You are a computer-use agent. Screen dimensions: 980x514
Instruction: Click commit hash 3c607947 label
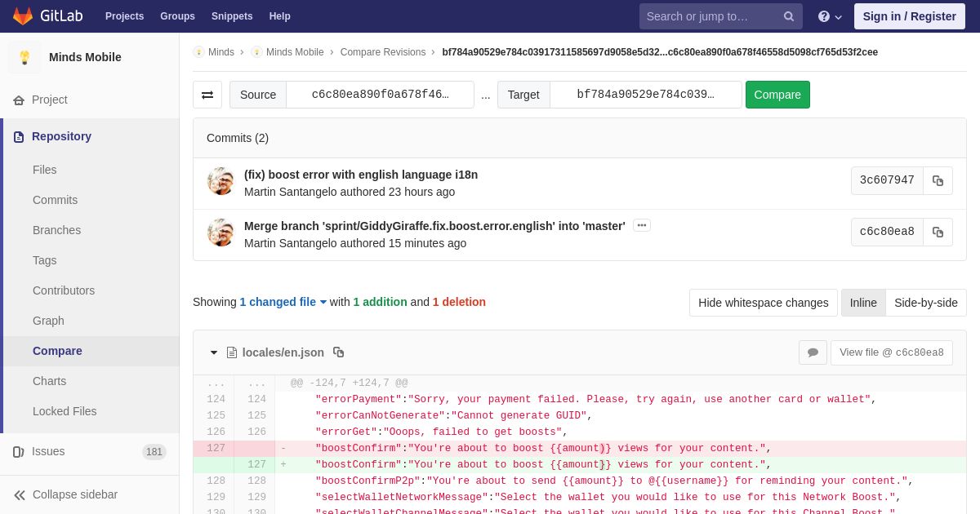click(x=887, y=180)
